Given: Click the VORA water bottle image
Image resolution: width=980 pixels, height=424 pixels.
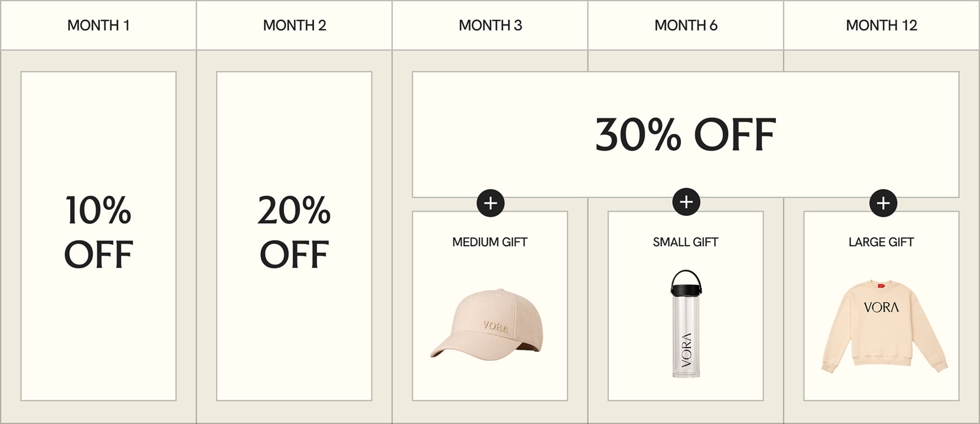Looking at the screenshot, I should coord(686,332).
